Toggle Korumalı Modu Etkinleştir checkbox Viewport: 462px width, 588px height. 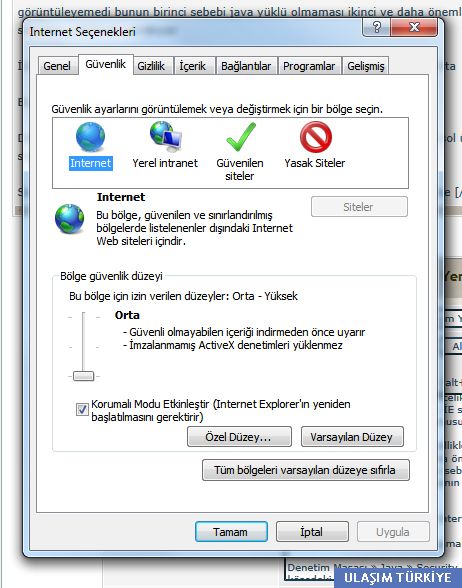[82, 409]
